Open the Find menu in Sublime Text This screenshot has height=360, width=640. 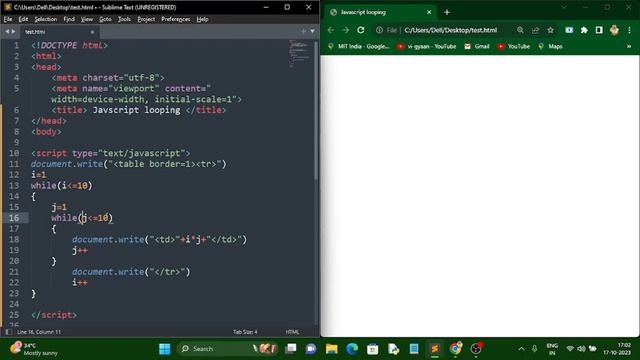click(69, 19)
